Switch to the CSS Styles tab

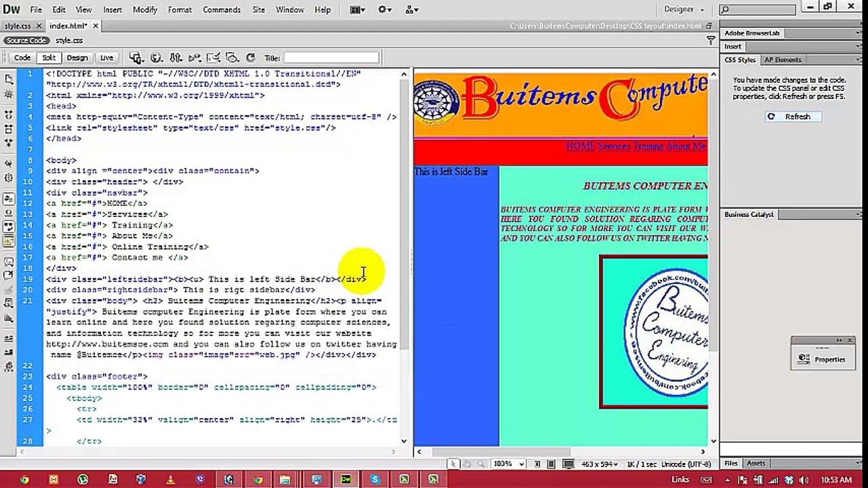click(x=740, y=60)
